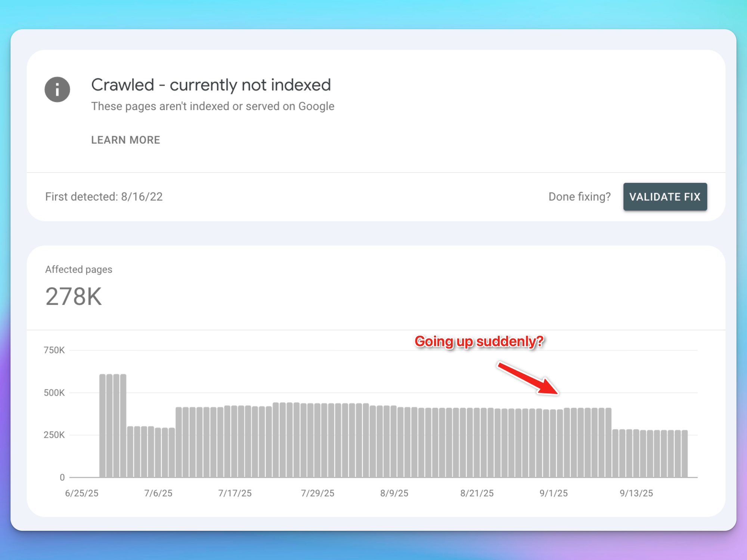The width and height of the screenshot is (747, 560).
Task: Click the 'Going up suddenly?' annotation text
Action: pyautogui.click(x=479, y=341)
